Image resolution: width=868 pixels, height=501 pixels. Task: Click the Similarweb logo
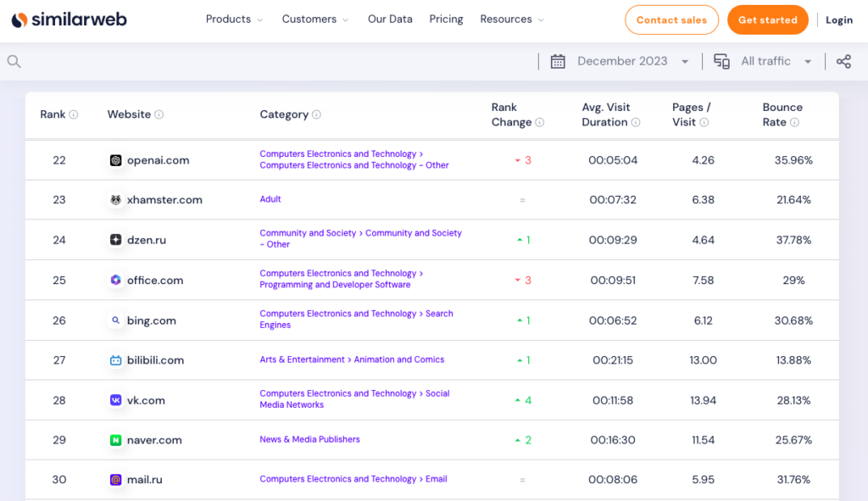[x=70, y=20]
